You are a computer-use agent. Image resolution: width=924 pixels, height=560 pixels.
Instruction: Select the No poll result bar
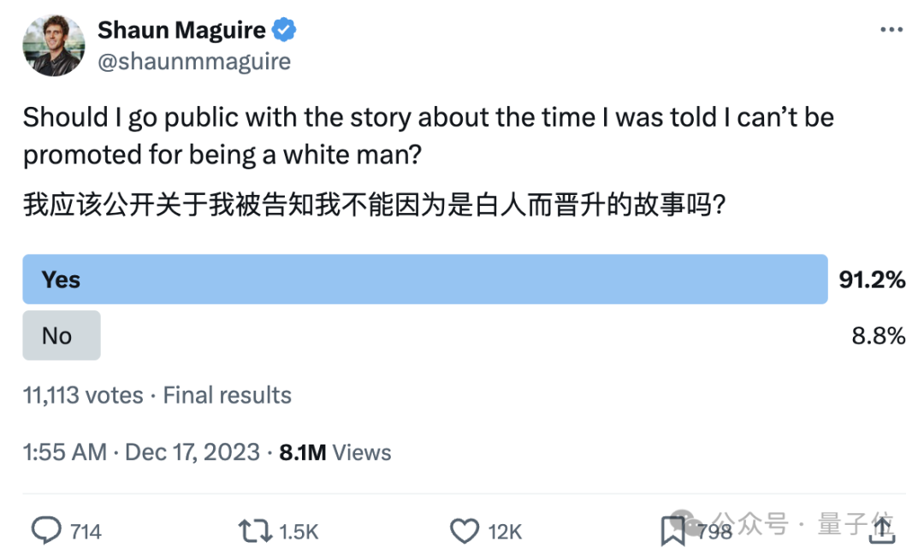[62, 335]
